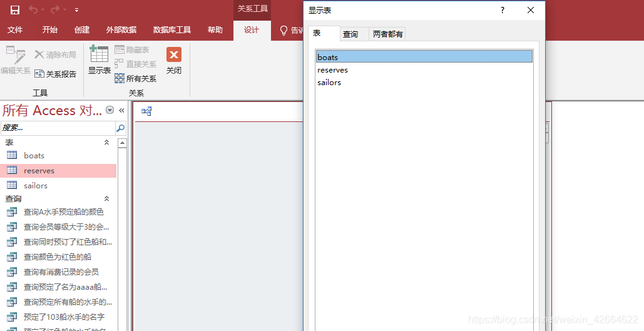The width and height of the screenshot is (644, 331).
Task: Select boats table in navigation pane
Action: click(58, 155)
